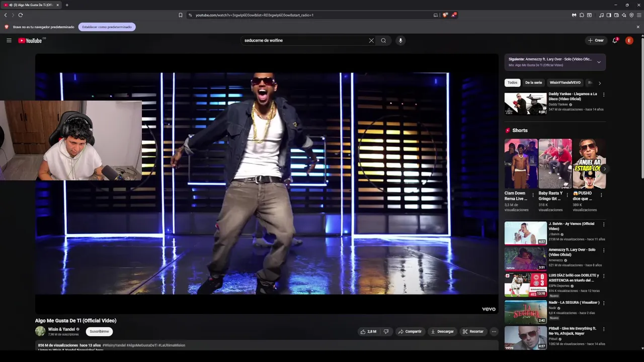Open the Brave Rewards triangle icon
Screen dimensions: 644x362
coord(454,15)
